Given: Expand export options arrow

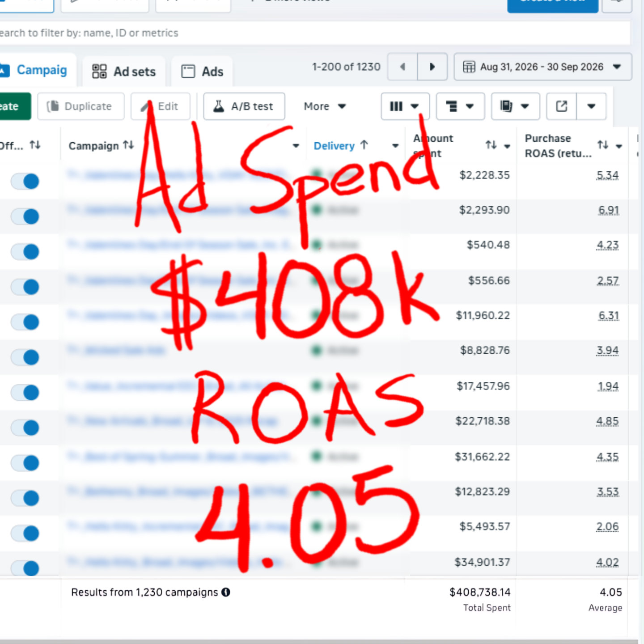Looking at the screenshot, I should pyautogui.click(x=591, y=106).
